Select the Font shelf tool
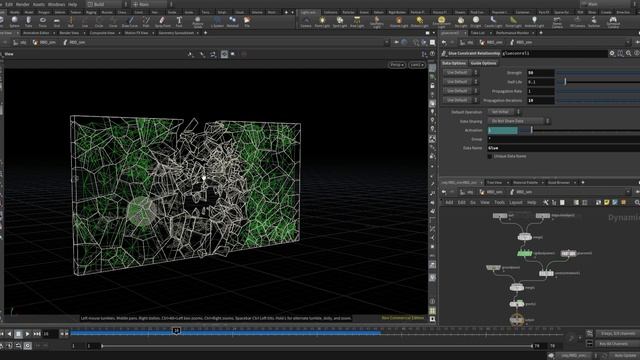 tap(179, 22)
